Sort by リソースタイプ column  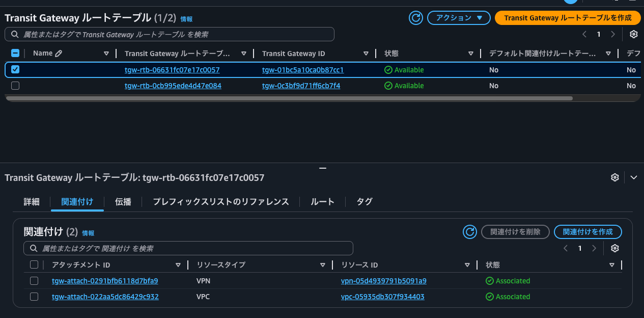pyautogui.click(x=323, y=265)
